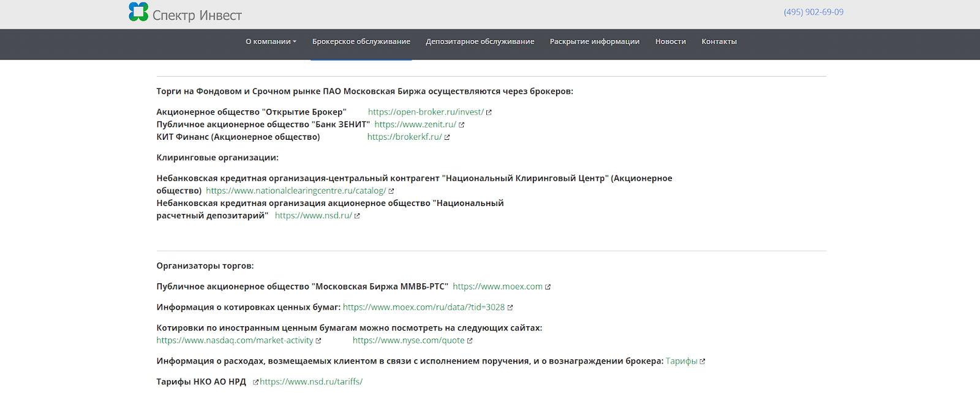Viewport: 980px width, 409px height.
Task: Open moex.com quotes data tid=3028 link
Action: click(x=424, y=307)
